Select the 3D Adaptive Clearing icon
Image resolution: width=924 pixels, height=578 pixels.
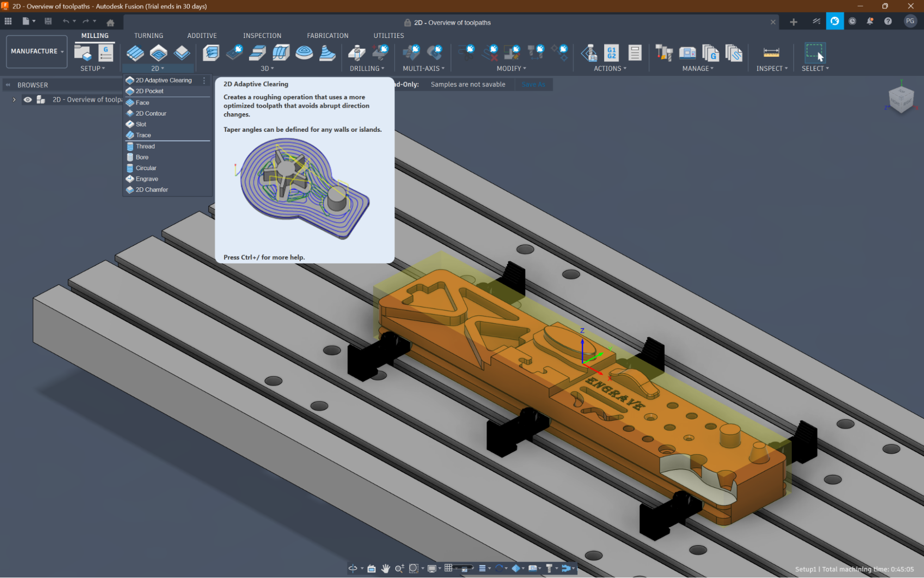click(211, 53)
